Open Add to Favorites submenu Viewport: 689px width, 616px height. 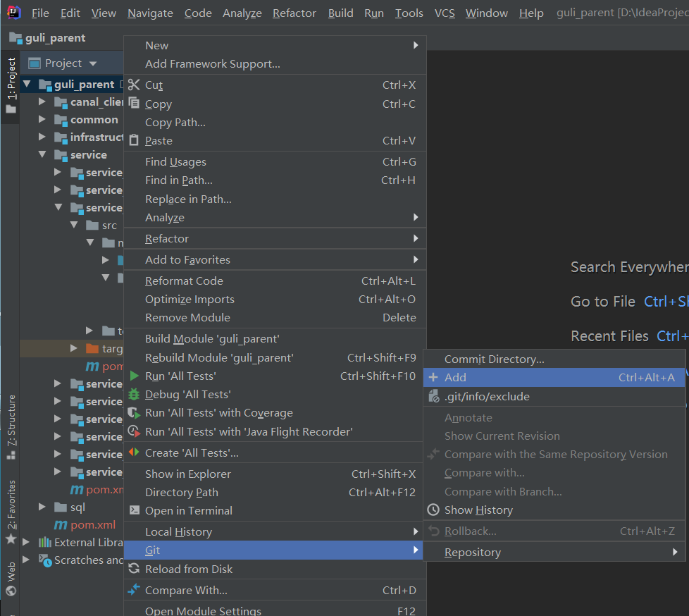(275, 259)
